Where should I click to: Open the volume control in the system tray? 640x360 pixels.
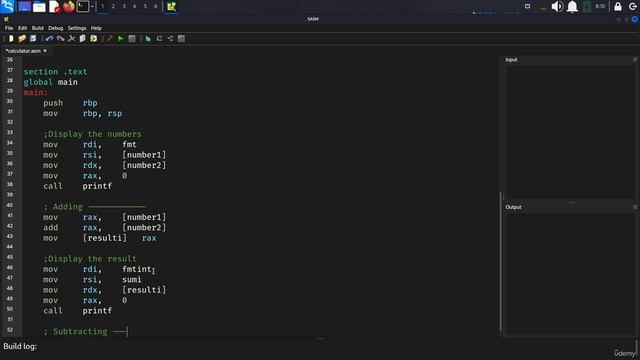(557, 6)
